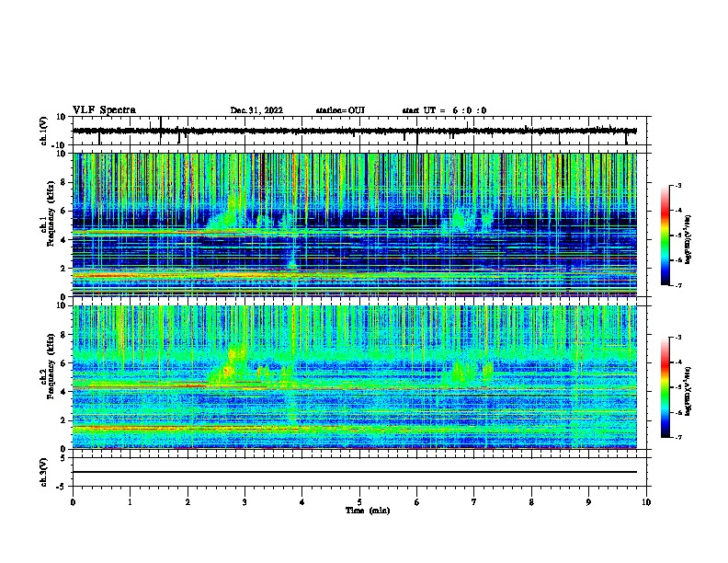Click the ch.2 emission patch near minute 7
Viewport: 728px width, 563px height.
click(x=458, y=373)
